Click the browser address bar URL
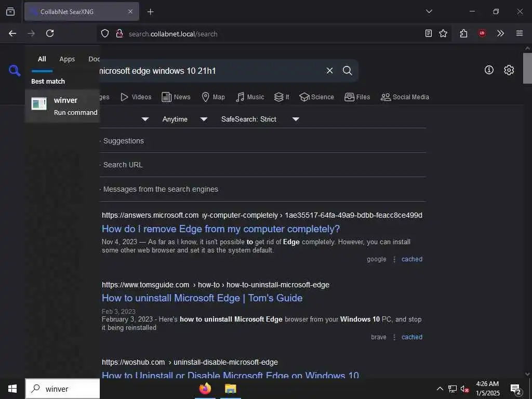 click(x=173, y=34)
